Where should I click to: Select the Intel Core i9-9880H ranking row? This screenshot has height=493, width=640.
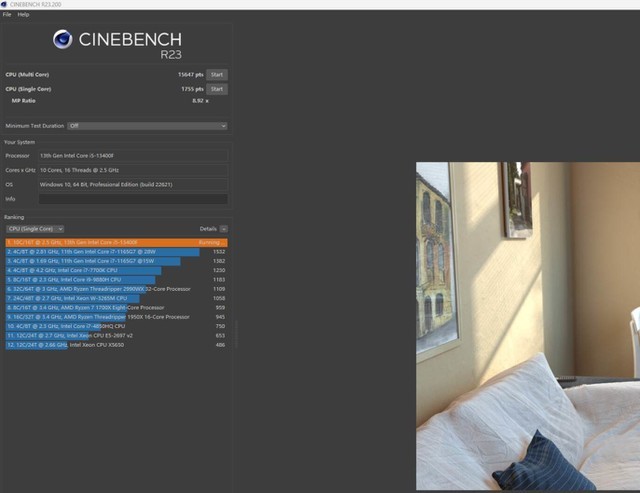[116, 280]
